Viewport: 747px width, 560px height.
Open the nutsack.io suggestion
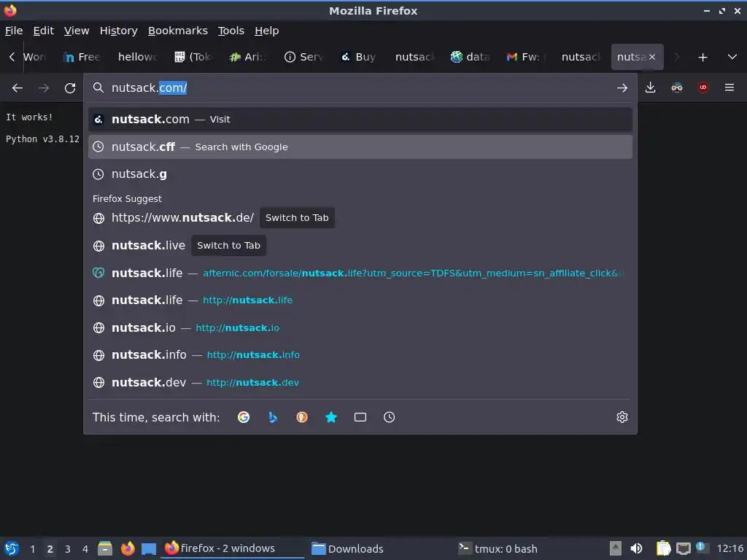point(360,327)
